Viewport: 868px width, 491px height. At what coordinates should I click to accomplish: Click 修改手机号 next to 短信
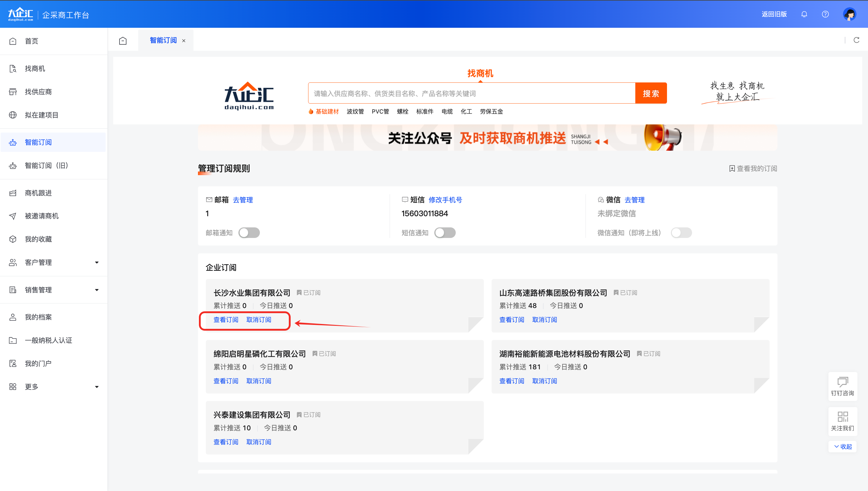coord(445,200)
